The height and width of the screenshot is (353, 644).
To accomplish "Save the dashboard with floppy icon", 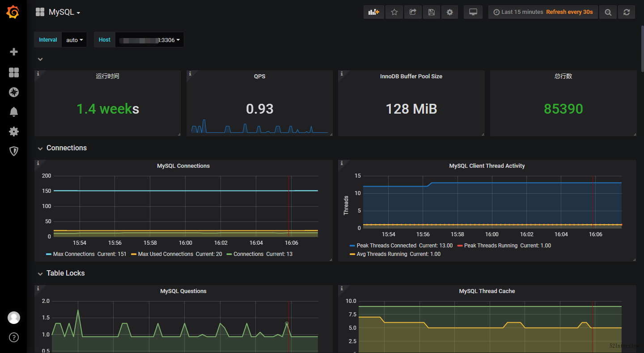I will pyautogui.click(x=432, y=12).
